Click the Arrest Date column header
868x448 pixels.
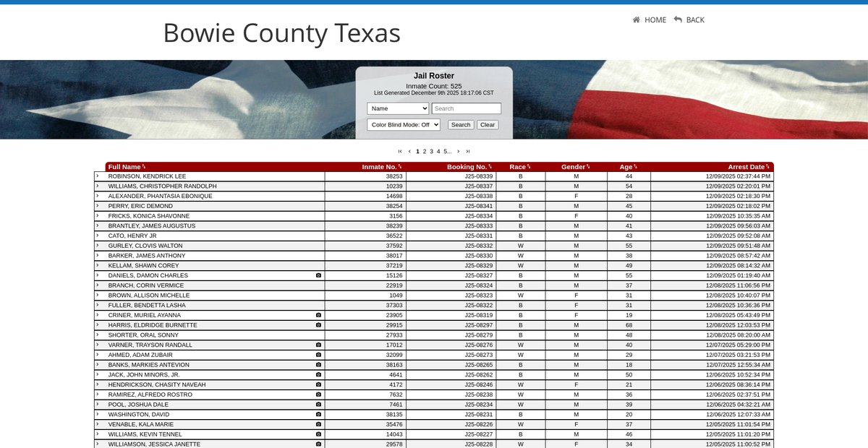pyautogui.click(x=746, y=167)
